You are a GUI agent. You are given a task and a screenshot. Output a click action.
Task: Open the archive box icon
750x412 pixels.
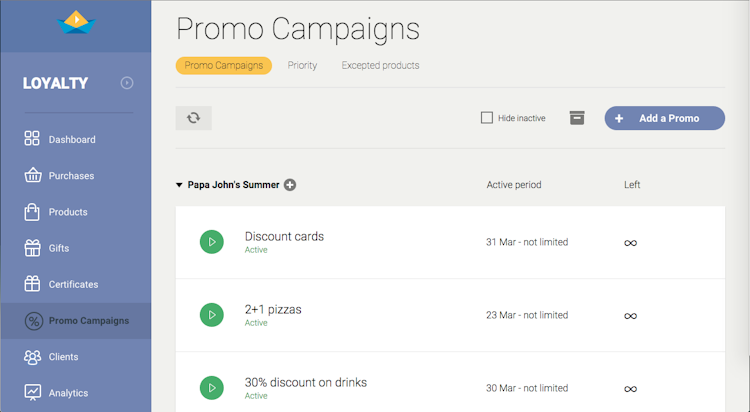(x=577, y=118)
